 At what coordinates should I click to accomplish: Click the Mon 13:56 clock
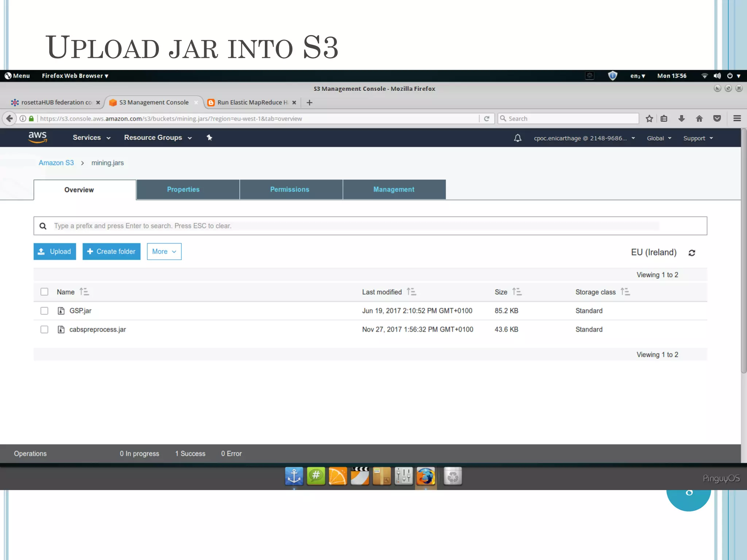(x=671, y=76)
